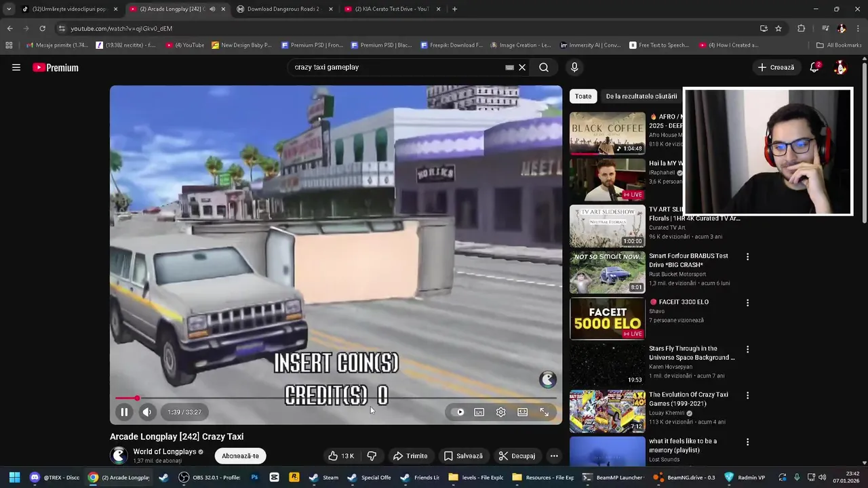Enter fullscreen on the video player
Image resolution: width=868 pixels, height=488 pixels.
pos(544,411)
